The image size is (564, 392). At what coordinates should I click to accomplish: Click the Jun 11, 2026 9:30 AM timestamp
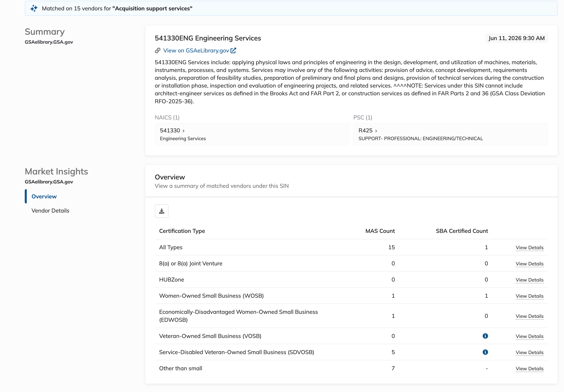click(x=516, y=38)
